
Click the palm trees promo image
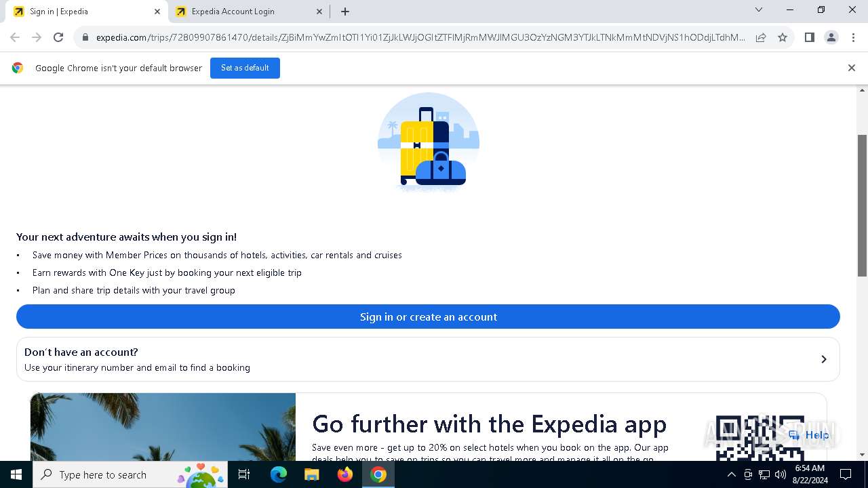[163, 427]
